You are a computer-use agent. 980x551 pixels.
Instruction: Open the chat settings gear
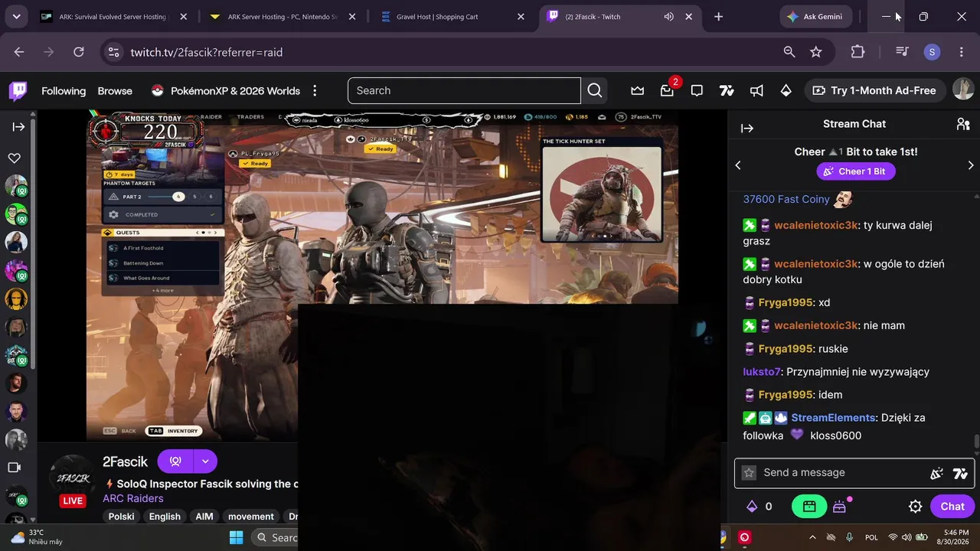click(915, 507)
